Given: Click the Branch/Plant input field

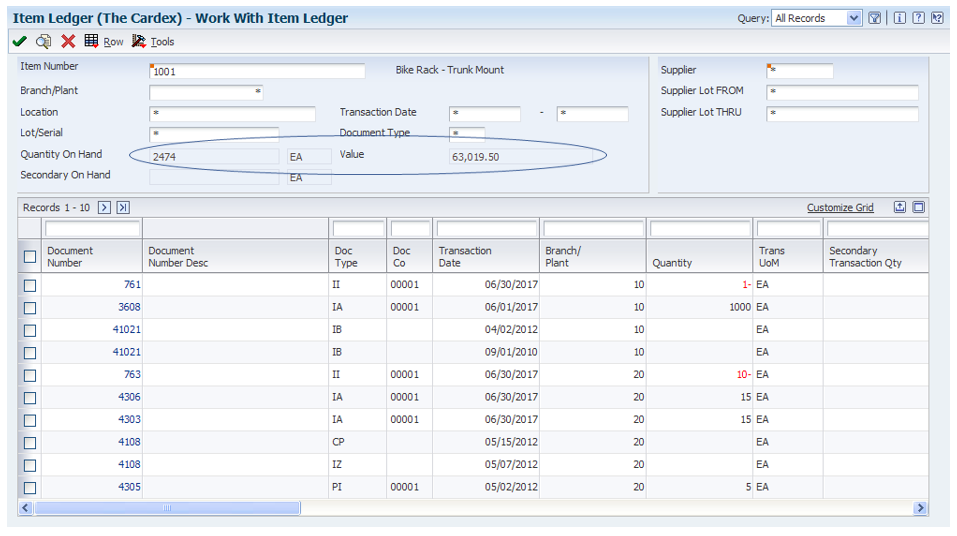Looking at the screenshot, I should point(206,92).
